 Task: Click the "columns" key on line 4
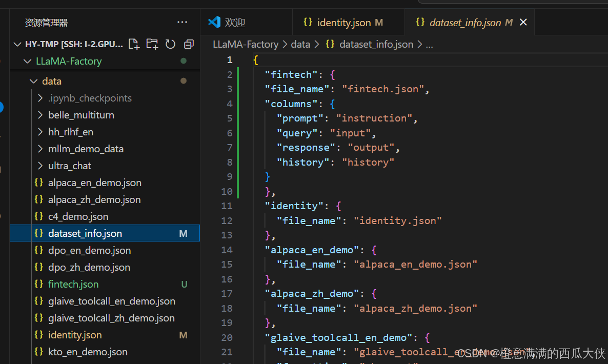(x=291, y=104)
